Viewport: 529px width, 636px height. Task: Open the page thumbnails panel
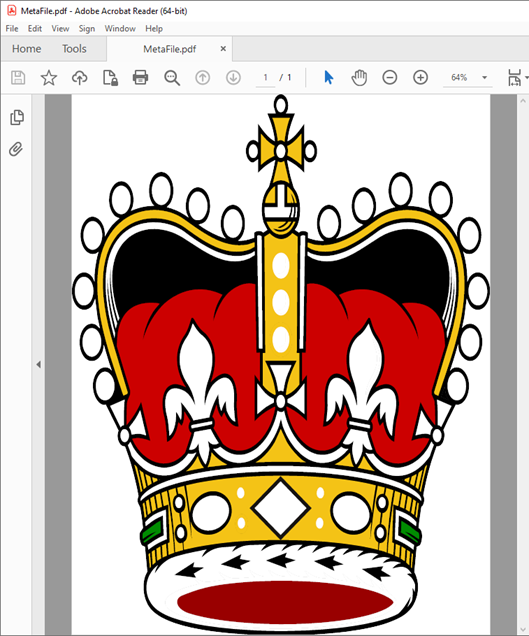(17, 117)
